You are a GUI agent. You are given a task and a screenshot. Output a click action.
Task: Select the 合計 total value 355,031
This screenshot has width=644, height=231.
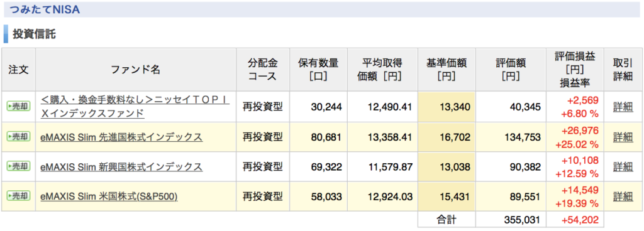pyautogui.click(x=521, y=220)
